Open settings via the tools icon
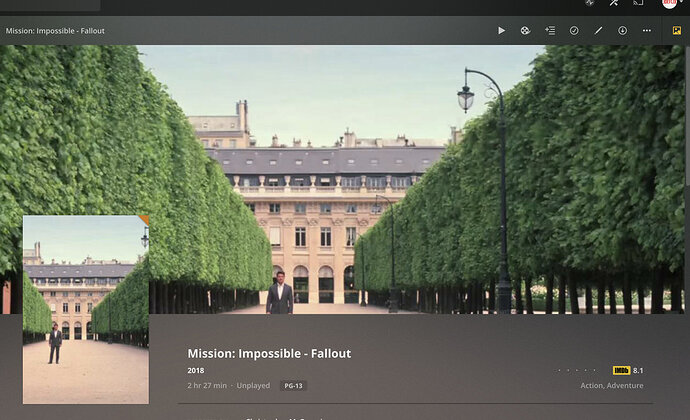Image resolution: width=690 pixels, height=420 pixels. 614,3
